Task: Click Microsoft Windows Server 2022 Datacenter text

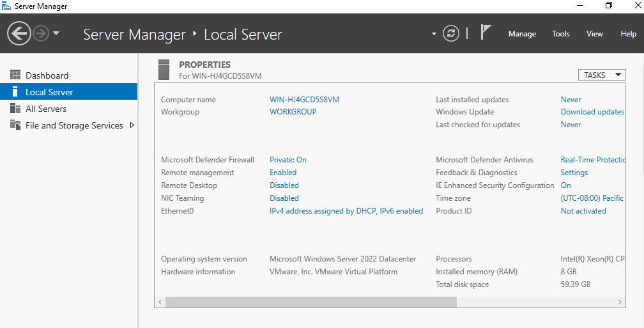Action: point(342,259)
